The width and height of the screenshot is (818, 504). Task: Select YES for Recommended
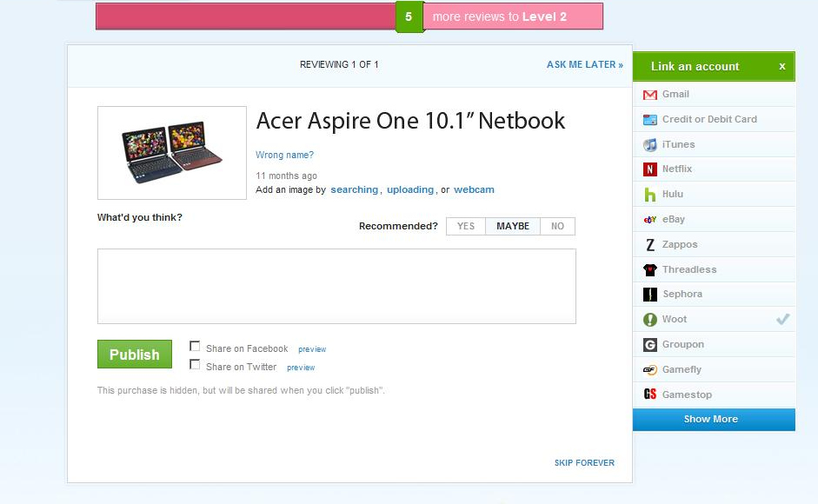[x=466, y=227]
